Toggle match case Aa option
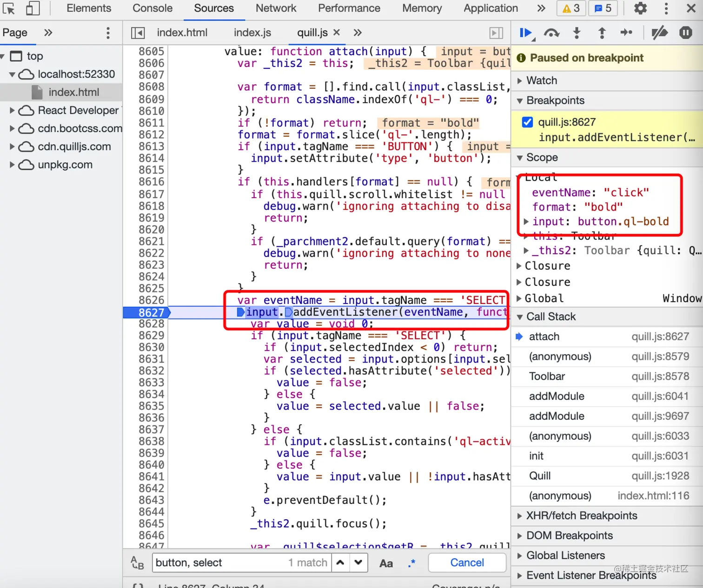Screen dimensions: 703x588 (x=386, y=563)
